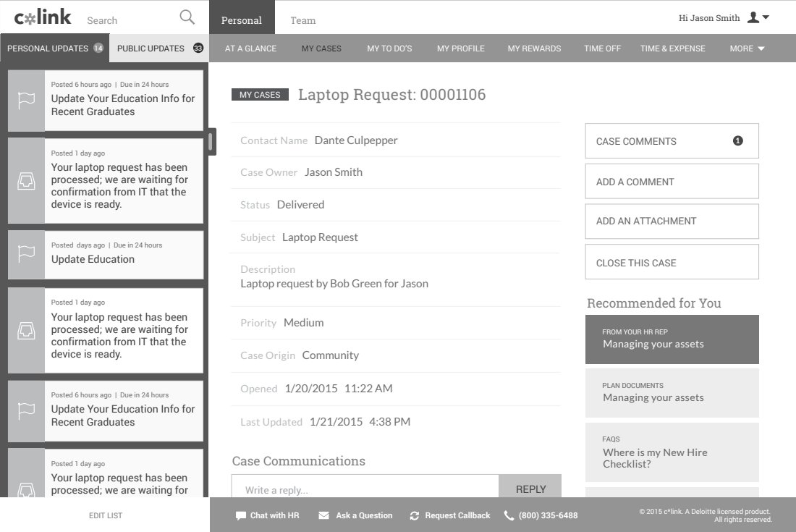This screenshot has width=796, height=532.
Task: Click the flag icon on the first update card
Action: tap(26, 101)
